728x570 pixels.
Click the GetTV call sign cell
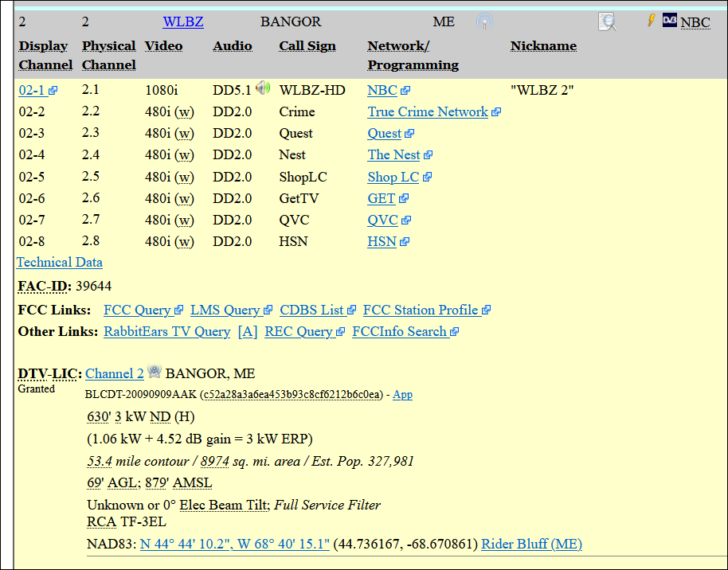[x=299, y=199]
